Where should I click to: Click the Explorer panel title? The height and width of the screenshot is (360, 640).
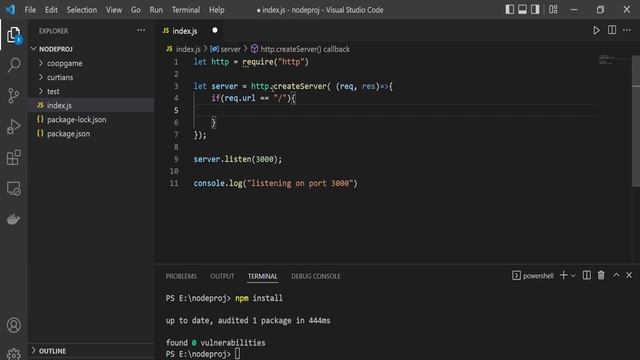point(53,31)
